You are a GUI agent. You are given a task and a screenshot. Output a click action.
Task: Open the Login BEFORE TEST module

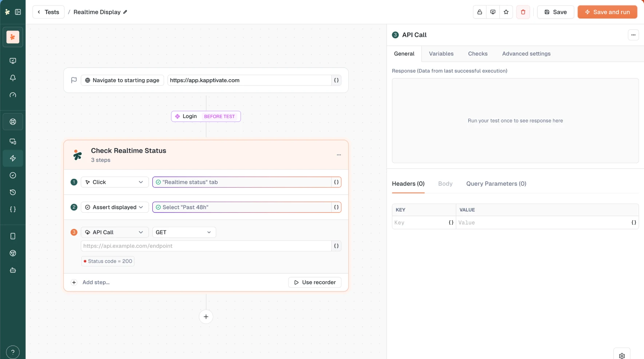point(206,116)
